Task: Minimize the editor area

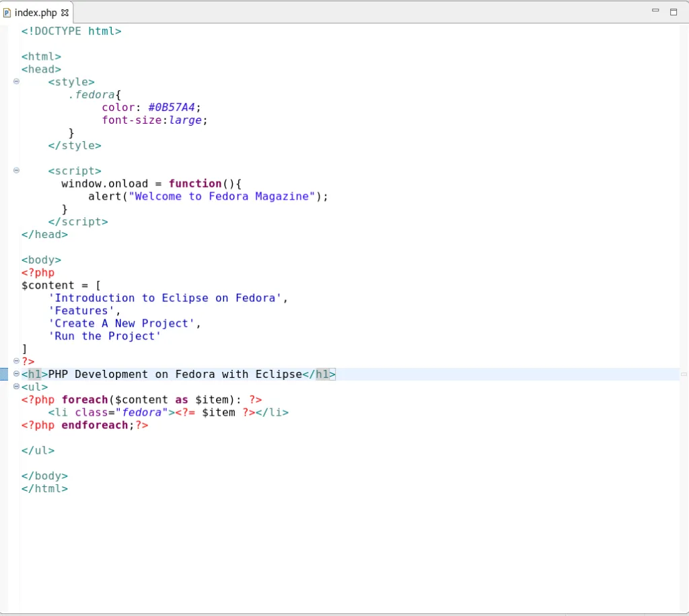Action: (x=654, y=11)
